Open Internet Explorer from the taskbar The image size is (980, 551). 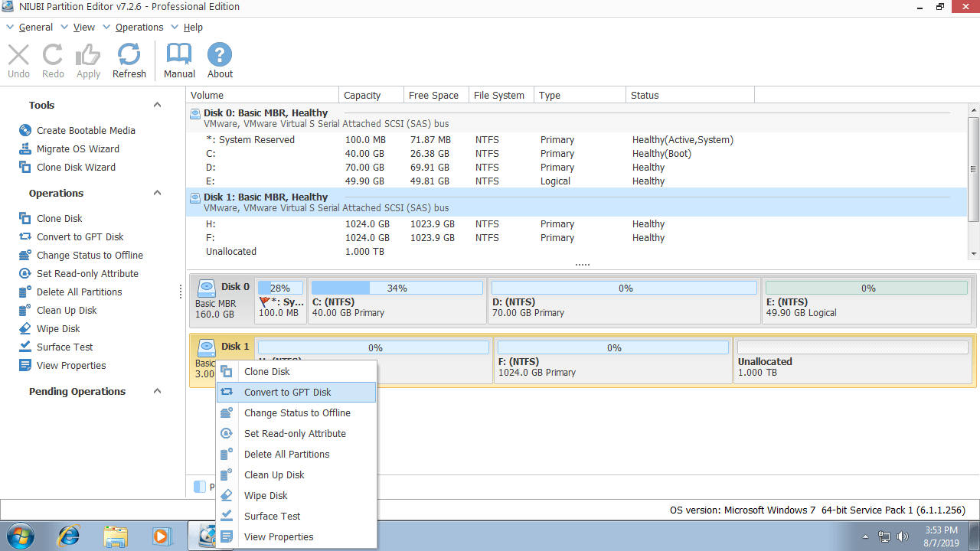click(x=67, y=535)
